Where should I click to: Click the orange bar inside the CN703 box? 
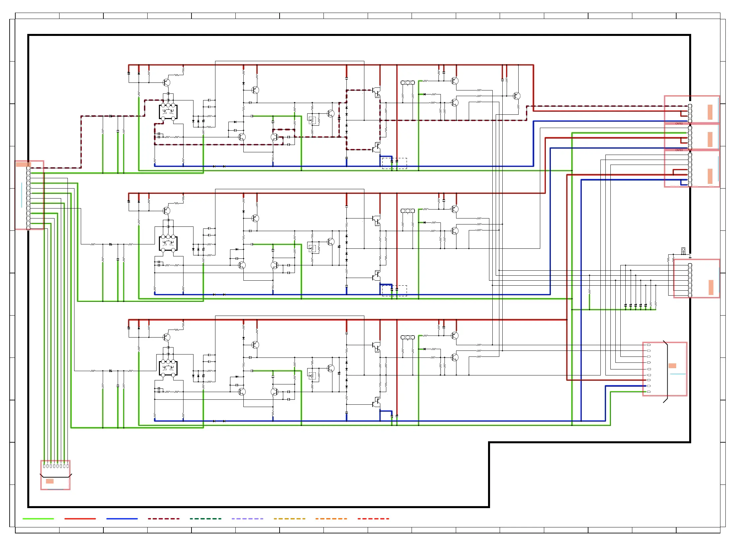[x=710, y=176]
